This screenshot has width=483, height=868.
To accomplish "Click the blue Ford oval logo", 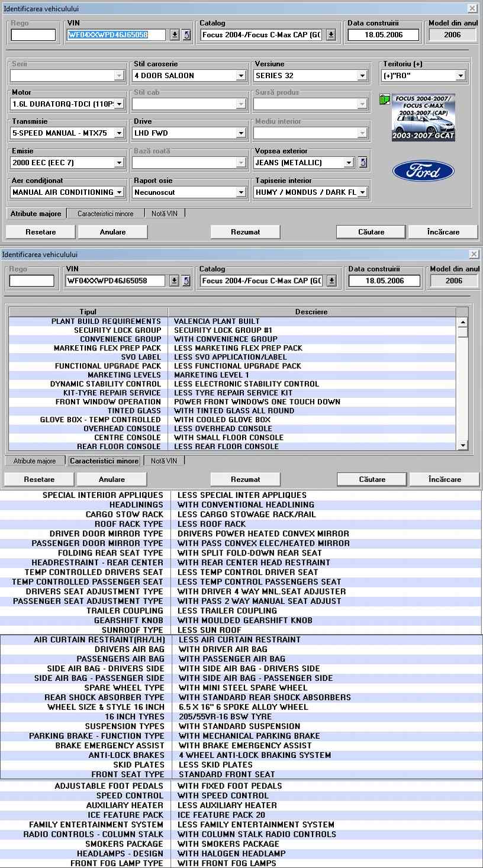I will click(x=423, y=171).
